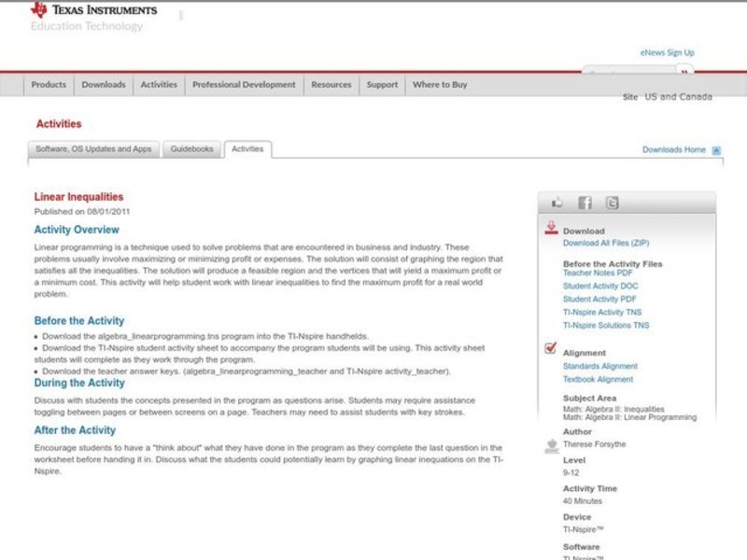This screenshot has width=747, height=560.
Task: Click the thumbs-up like icon
Action: click(x=557, y=203)
